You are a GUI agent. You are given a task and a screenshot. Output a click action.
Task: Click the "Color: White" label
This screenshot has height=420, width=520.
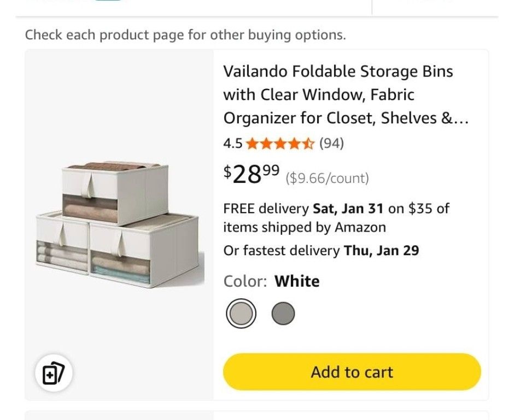pyautogui.click(x=271, y=281)
